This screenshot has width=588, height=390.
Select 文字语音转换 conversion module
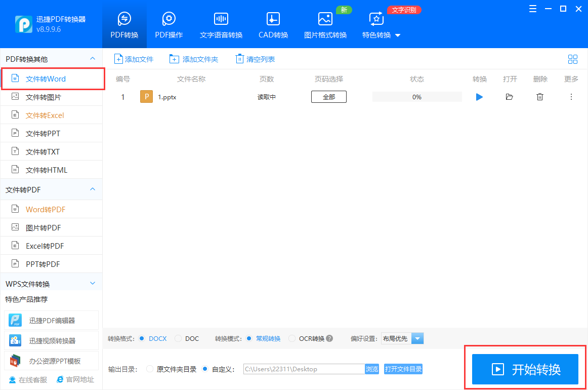221,24
